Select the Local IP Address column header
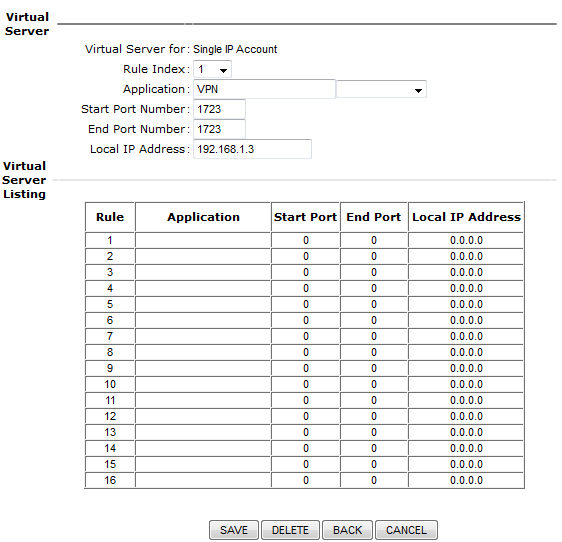Image resolution: width=562 pixels, height=542 pixels. [x=466, y=217]
